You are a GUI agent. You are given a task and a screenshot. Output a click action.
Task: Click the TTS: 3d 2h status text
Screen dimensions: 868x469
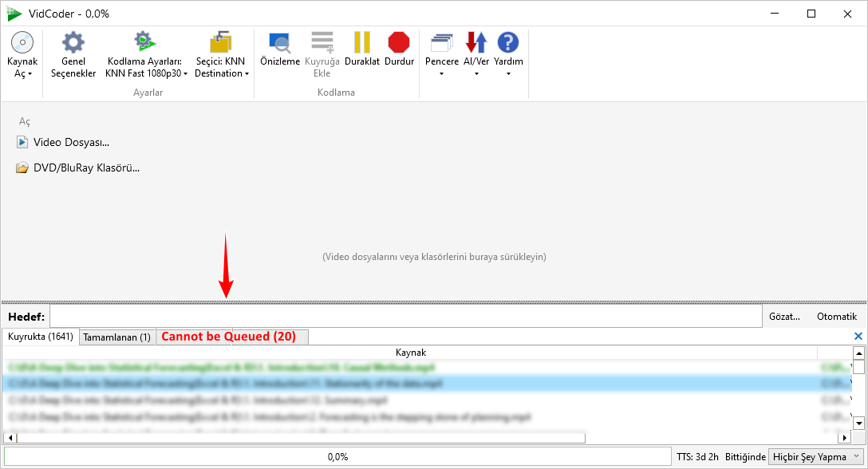click(x=697, y=457)
